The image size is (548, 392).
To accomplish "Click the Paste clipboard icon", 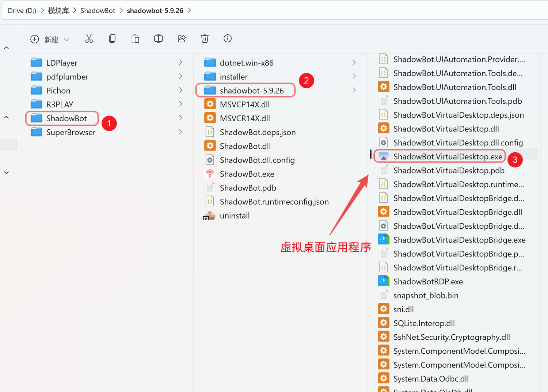I will point(135,39).
